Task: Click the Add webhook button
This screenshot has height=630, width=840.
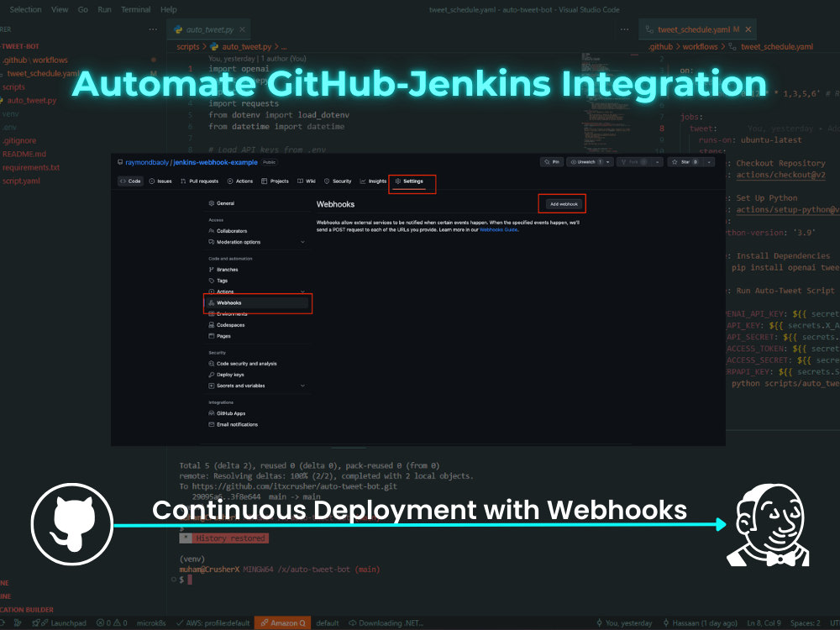Action: [564, 204]
